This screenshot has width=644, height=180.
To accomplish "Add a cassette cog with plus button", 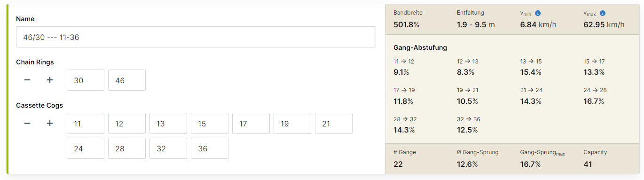I will point(50,123).
